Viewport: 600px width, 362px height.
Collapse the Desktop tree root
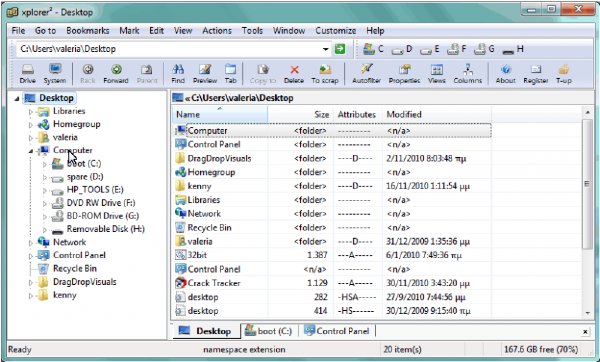tap(17, 99)
